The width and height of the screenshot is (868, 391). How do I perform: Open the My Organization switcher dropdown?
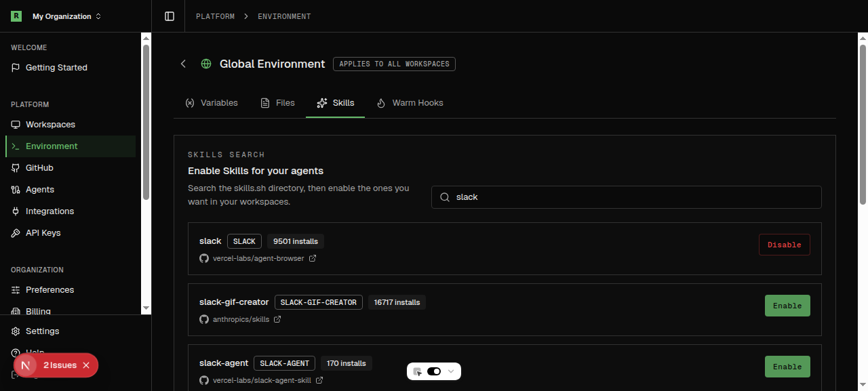coord(66,16)
